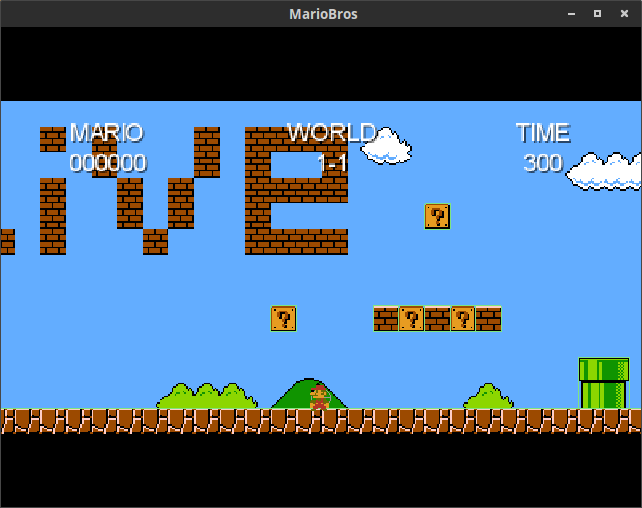This screenshot has height=508, width=642.
Task: Click the triple green bush on the left
Action: 207,396
